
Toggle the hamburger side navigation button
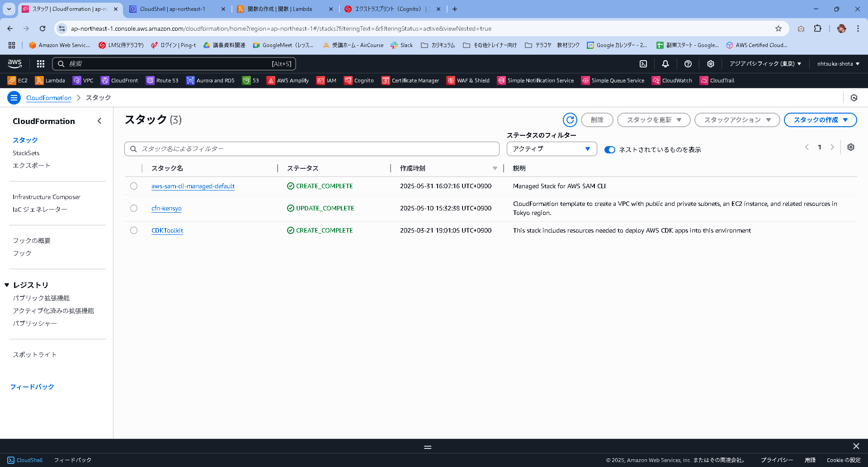point(14,98)
